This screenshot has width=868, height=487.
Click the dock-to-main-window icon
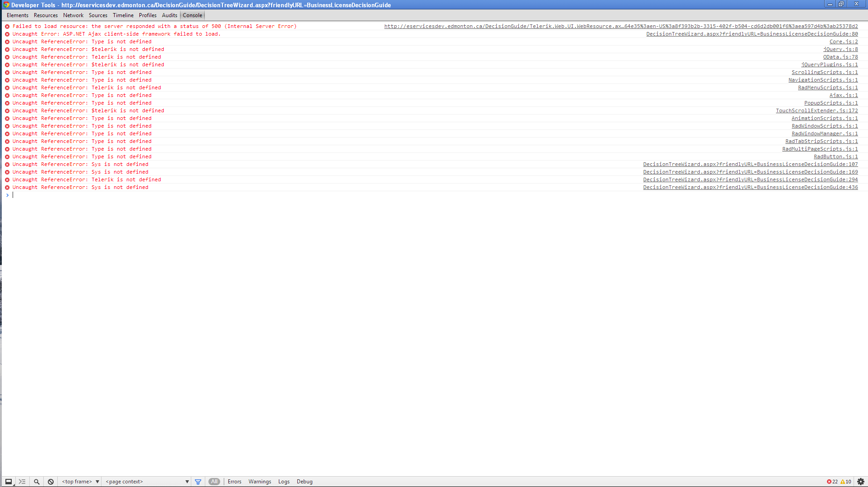point(9,482)
